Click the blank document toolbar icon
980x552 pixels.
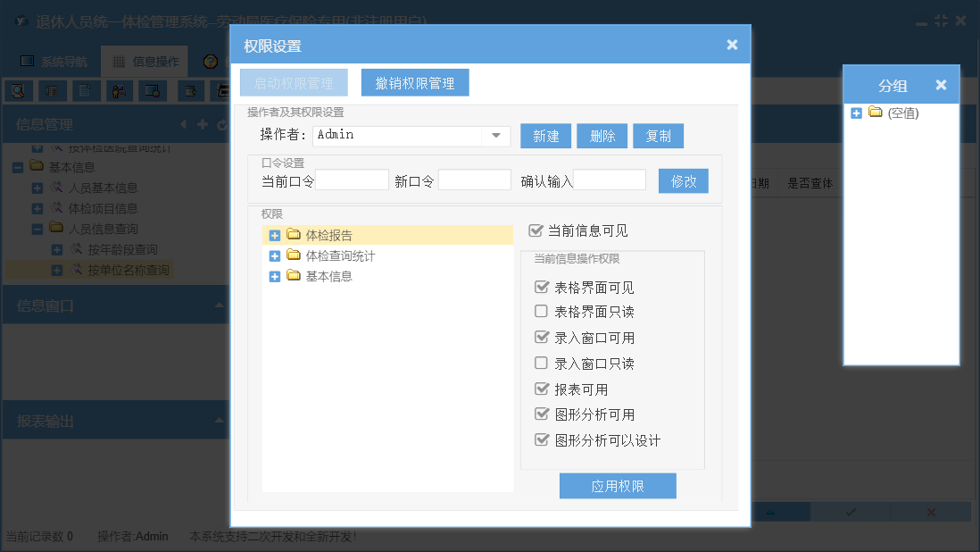click(x=85, y=90)
